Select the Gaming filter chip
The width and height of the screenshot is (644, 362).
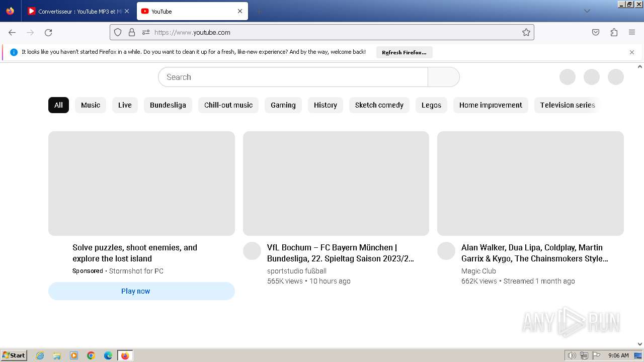(x=283, y=105)
